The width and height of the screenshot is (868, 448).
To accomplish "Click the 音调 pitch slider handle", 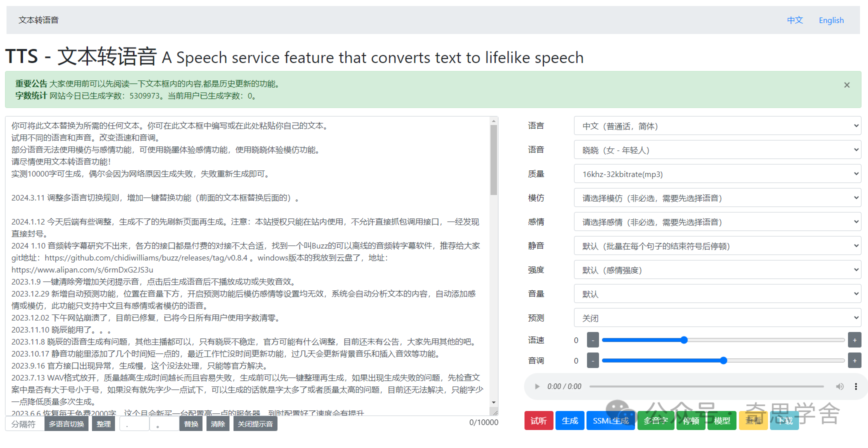I will (x=723, y=360).
